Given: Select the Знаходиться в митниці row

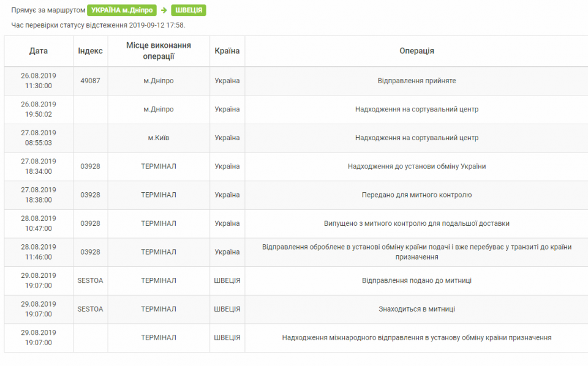Looking at the screenshot, I should click(417, 309).
